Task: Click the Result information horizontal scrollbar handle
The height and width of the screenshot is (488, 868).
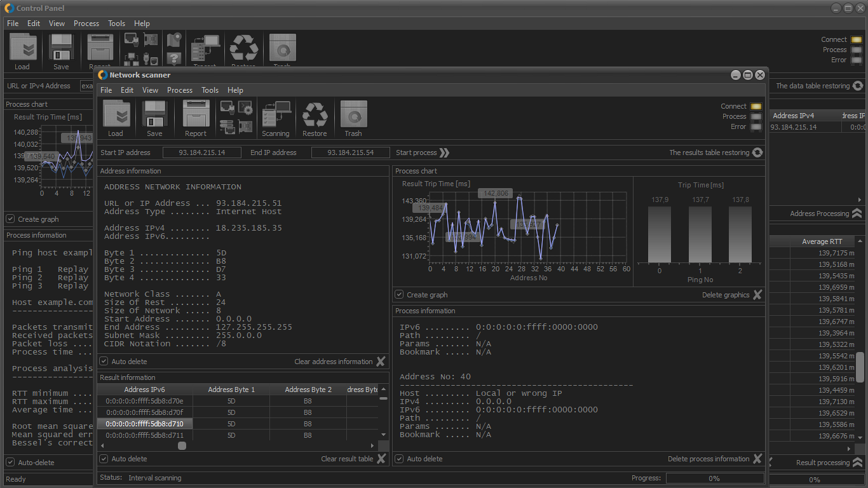Action: [182, 446]
